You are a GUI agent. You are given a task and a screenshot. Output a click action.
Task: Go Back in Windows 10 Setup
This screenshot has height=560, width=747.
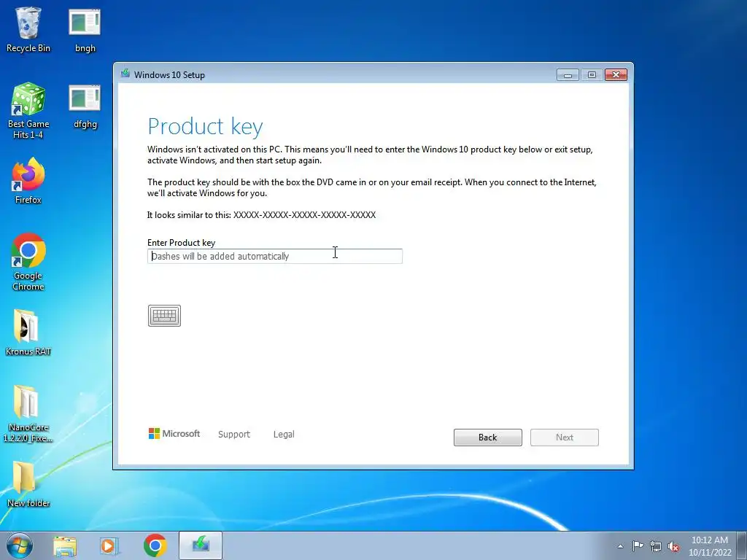click(488, 437)
